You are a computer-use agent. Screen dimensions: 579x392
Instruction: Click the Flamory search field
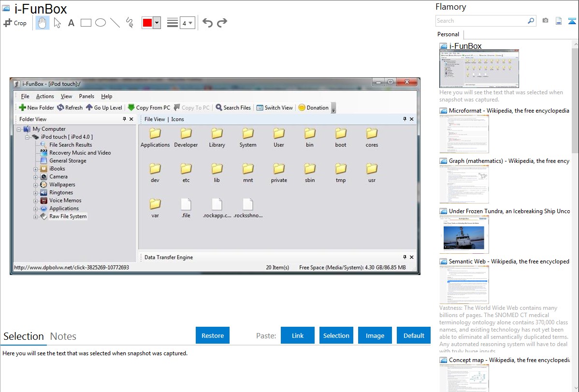481,21
